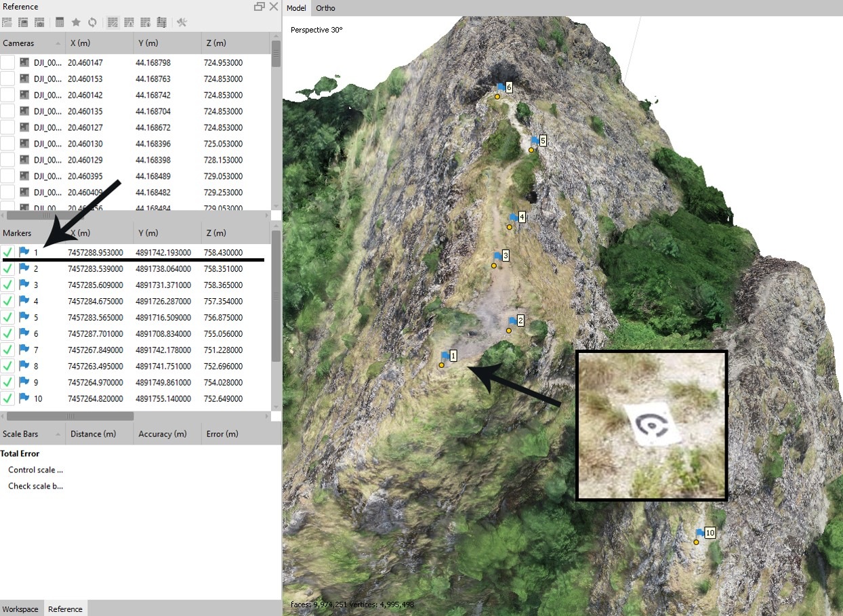Uncheck the checkbox for marker 3
Image resolution: width=843 pixels, height=616 pixels.
click(7, 285)
